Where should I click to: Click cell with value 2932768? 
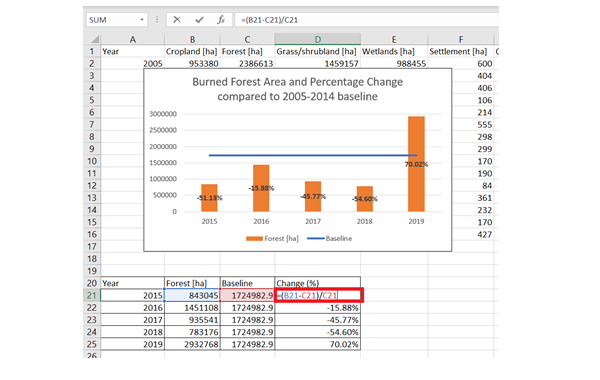tap(192, 344)
